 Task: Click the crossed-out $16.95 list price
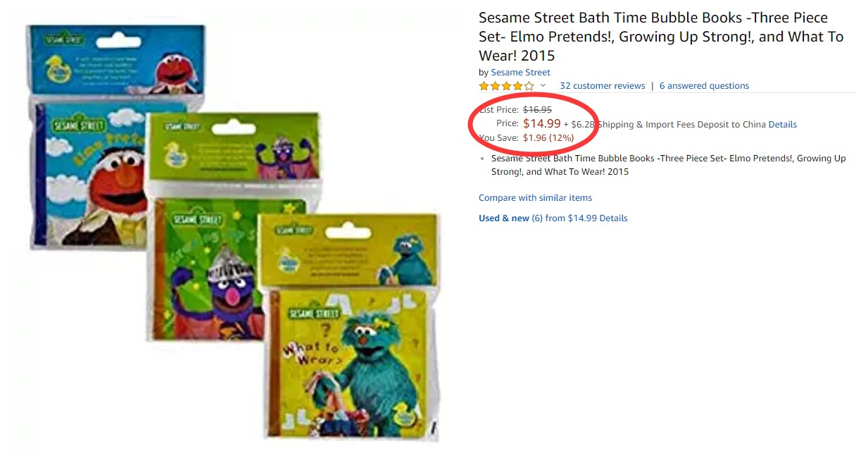[x=537, y=110]
